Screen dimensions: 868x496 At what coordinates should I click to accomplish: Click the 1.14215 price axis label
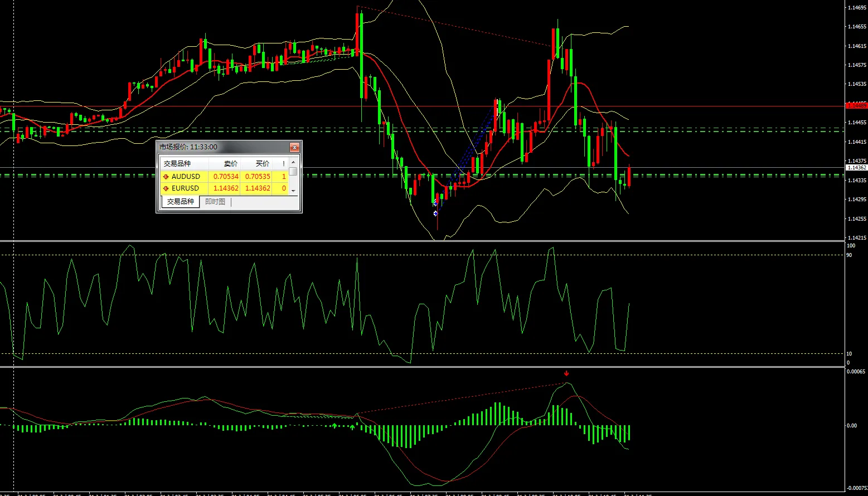[857, 238]
